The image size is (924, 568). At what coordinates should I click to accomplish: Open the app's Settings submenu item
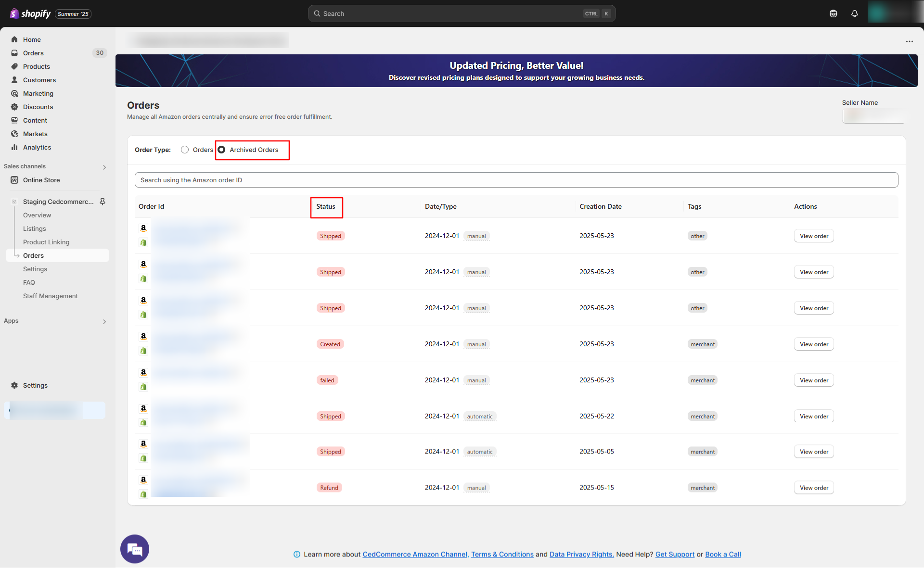point(35,269)
